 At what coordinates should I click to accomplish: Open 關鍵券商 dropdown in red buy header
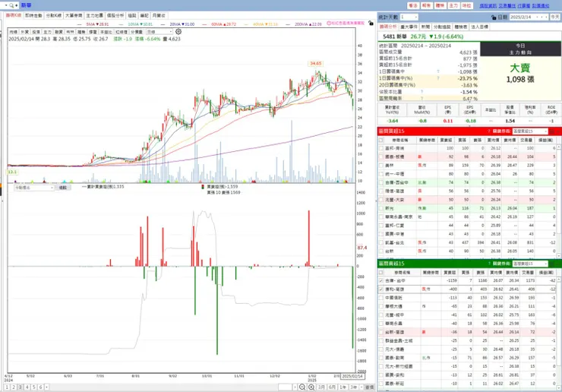(530, 131)
